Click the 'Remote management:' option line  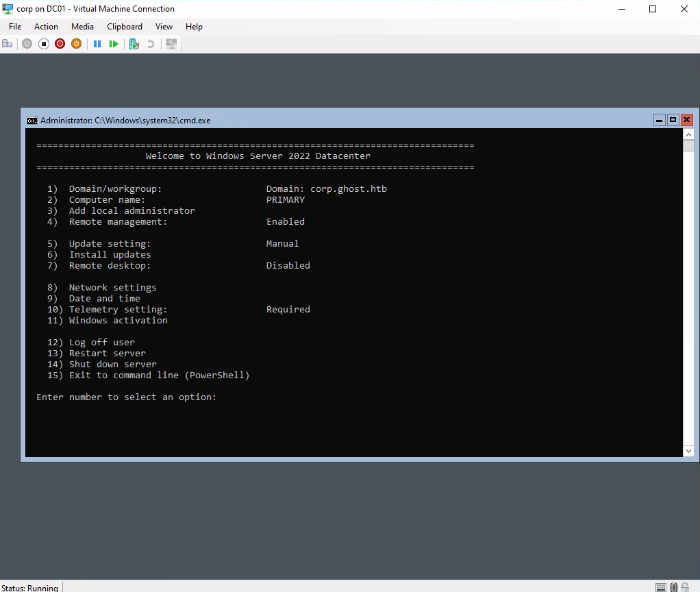[x=118, y=221]
